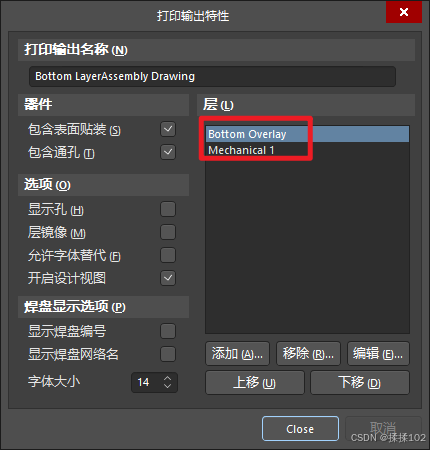Enable 显示焊盘编号 checkbox
This screenshot has width=430, height=450.
pos(168,331)
